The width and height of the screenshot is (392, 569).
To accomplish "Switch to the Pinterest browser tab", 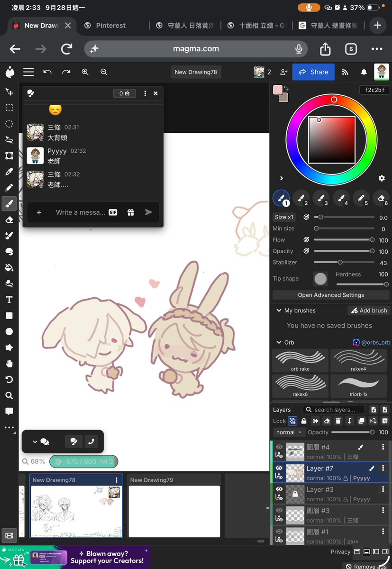I will click(x=111, y=26).
